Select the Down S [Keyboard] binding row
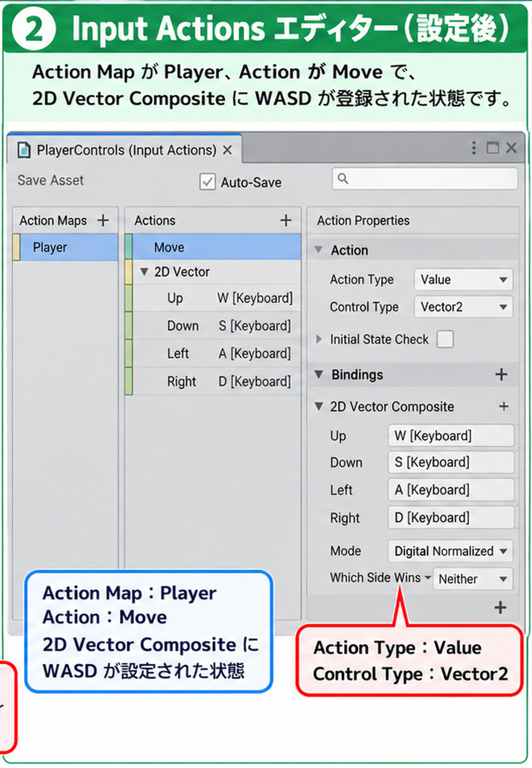The width and height of the screenshot is (532, 768). tap(213, 326)
